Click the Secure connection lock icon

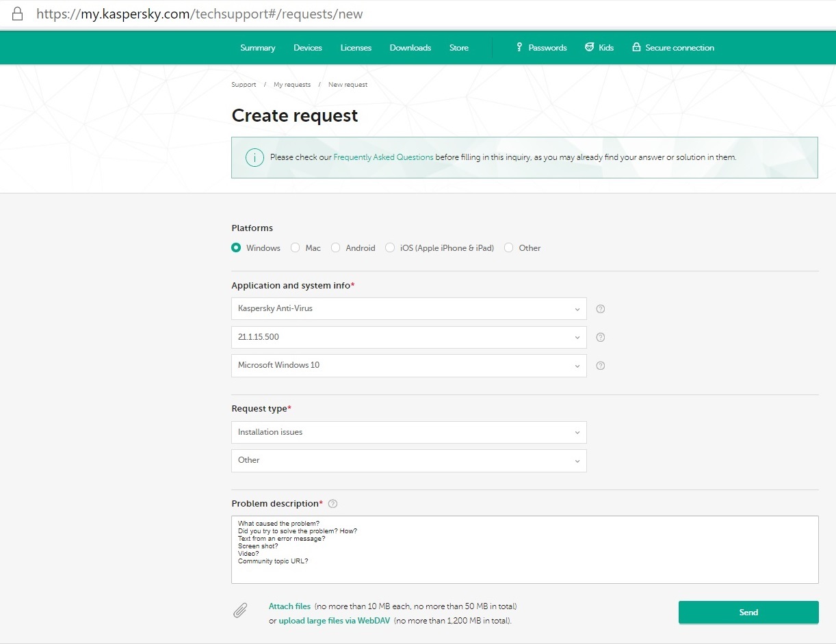(636, 47)
